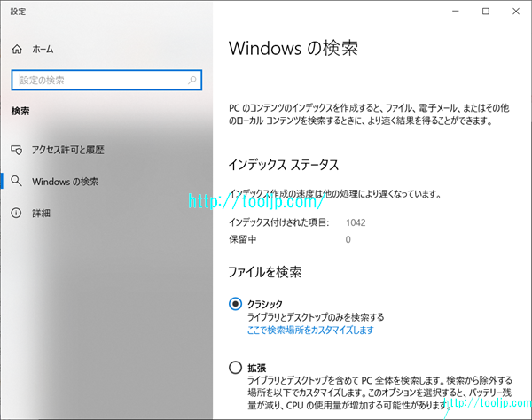Click the アクセス許可と履歴 sidebar icon
The height and width of the screenshot is (420, 532).
[x=17, y=150]
